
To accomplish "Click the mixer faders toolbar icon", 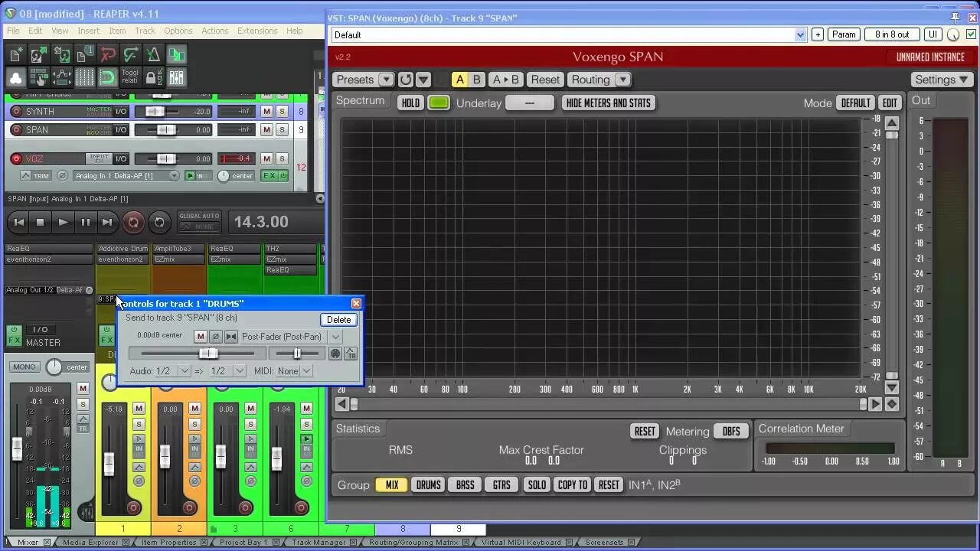I will [x=176, y=77].
